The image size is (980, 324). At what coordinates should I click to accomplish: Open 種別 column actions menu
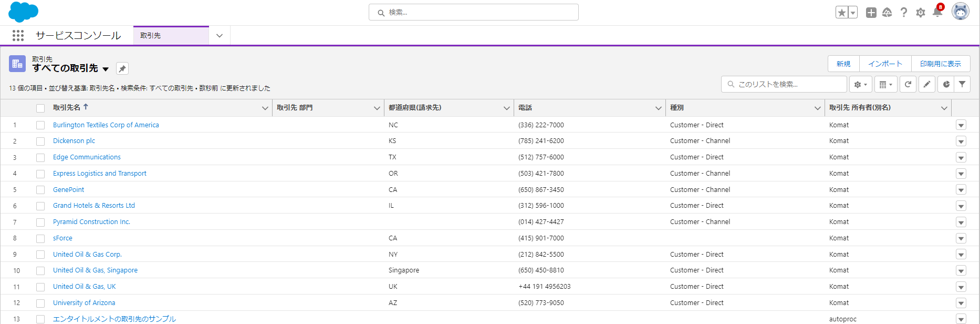coord(817,108)
